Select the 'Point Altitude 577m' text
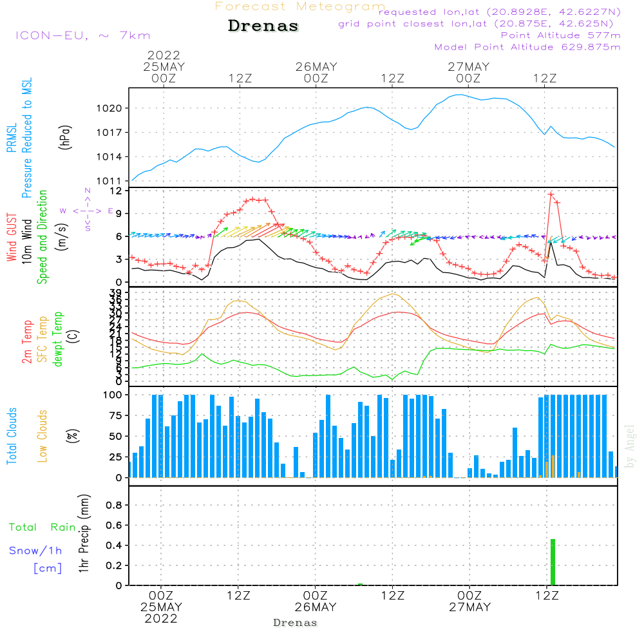The height and width of the screenshot is (644, 644). tap(560, 35)
